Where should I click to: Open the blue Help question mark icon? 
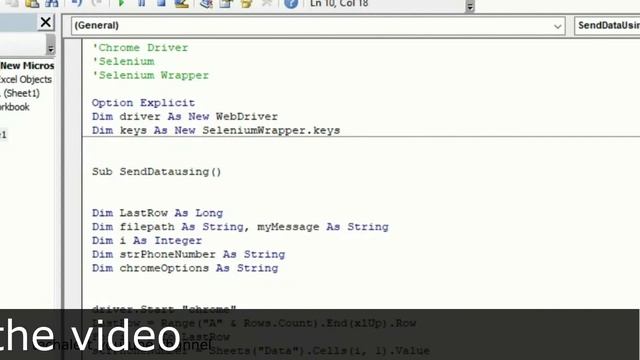coord(291,4)
